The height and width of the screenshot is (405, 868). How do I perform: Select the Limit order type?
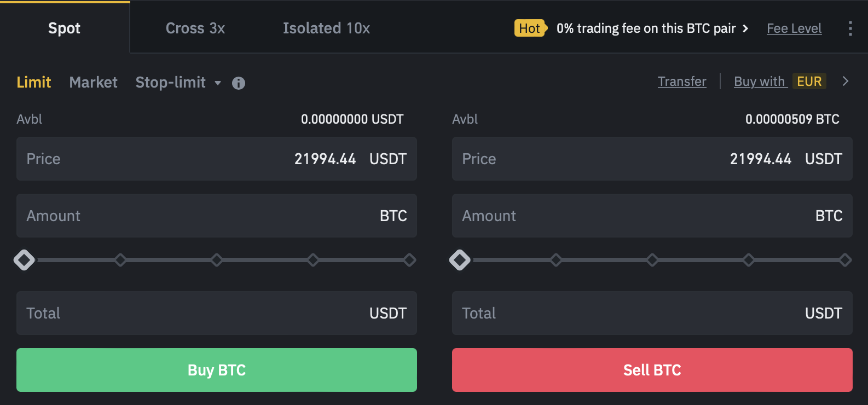coord(34,83)
